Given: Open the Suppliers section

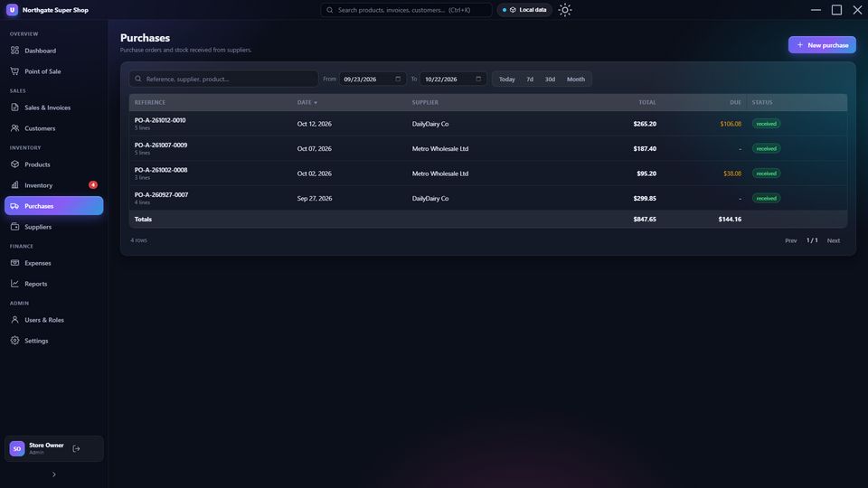Looking at the screenshot, I should (x=53, y=227).
